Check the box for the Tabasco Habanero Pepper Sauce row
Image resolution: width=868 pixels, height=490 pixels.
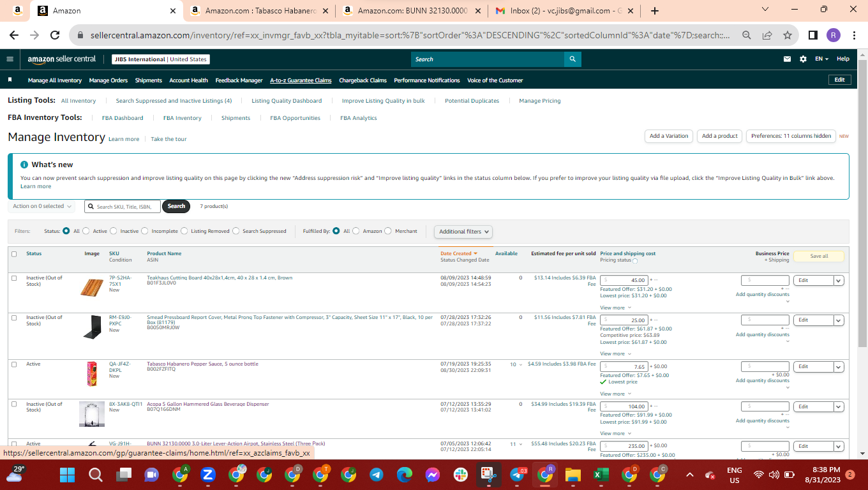point(14,364)
